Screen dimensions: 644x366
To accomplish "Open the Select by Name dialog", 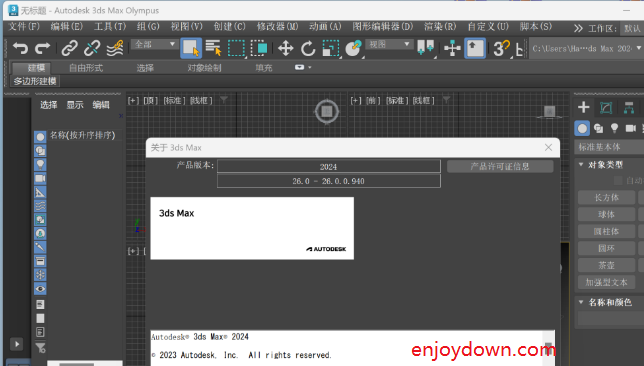I will [214, 48].
